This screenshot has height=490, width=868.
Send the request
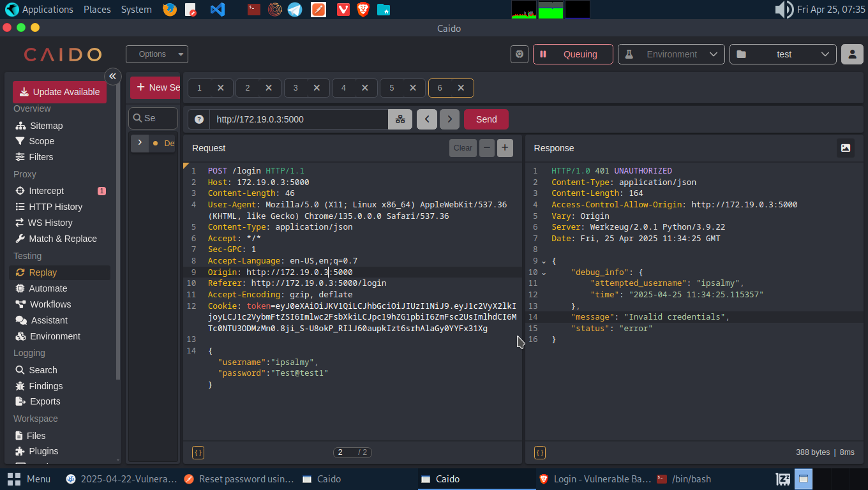(x=486, y=119)
